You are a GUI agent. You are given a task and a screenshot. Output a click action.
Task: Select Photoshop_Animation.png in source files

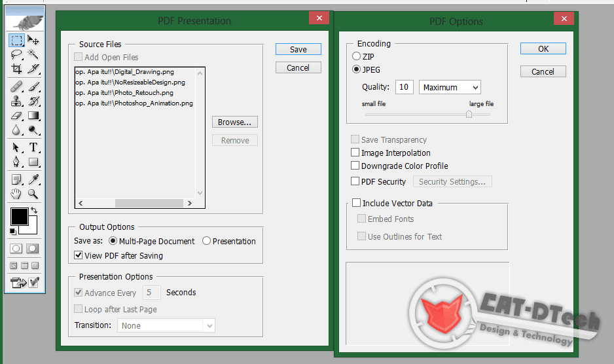pos(134,103)
